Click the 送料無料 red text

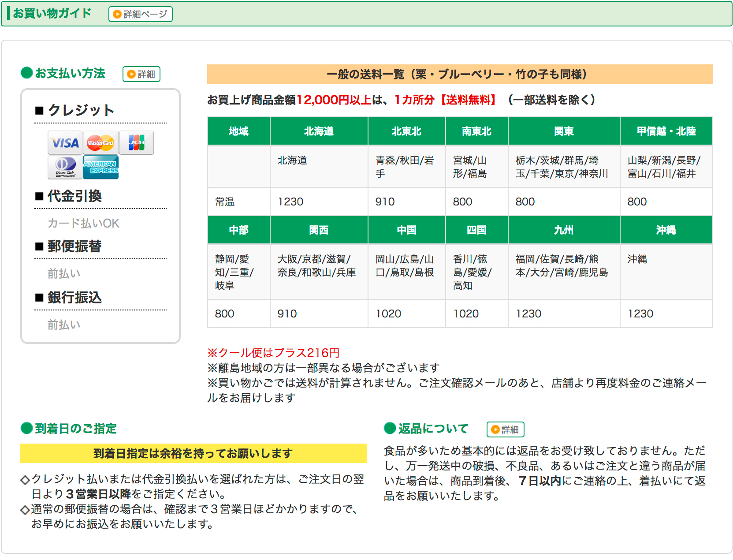468,100
